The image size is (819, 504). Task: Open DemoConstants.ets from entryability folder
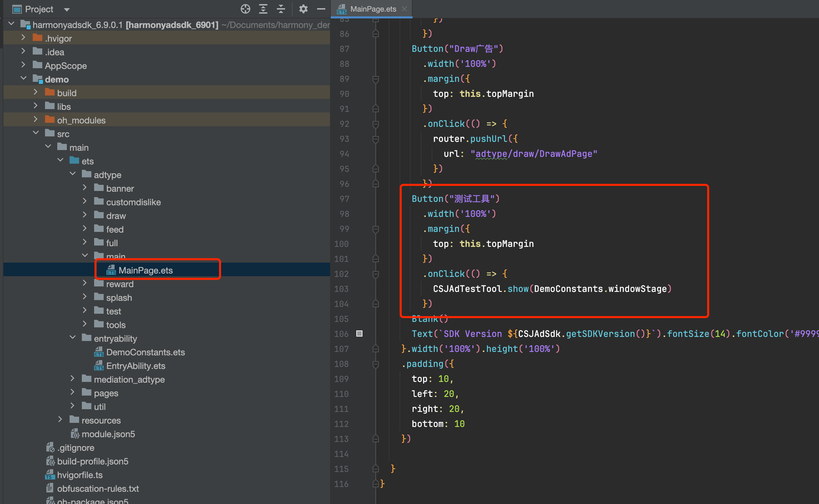tap(145, 352)
